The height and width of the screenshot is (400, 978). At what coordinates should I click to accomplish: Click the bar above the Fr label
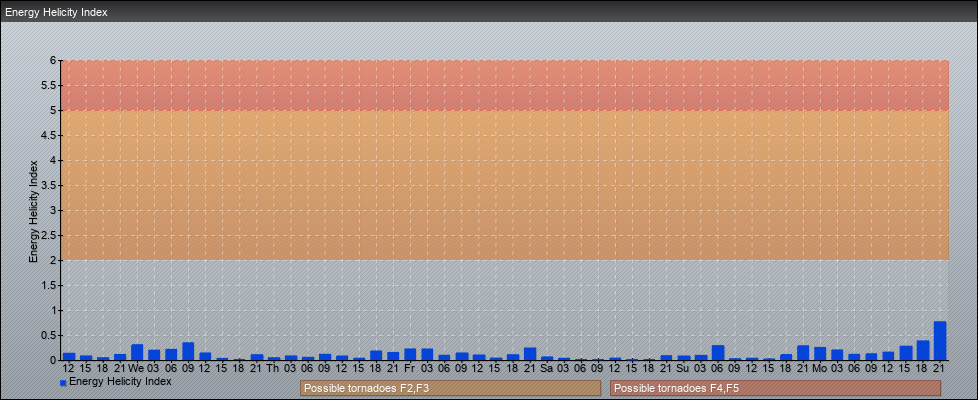pyautogui.click(x=410, y=354)
